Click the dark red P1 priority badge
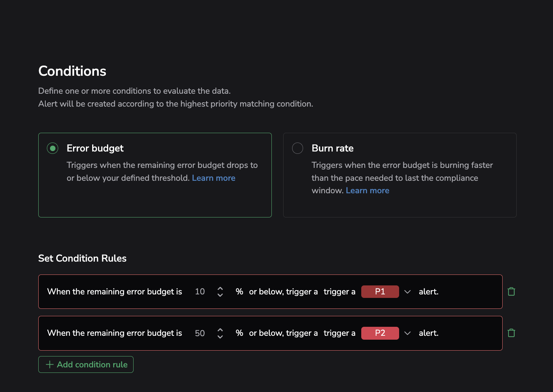553x392 pixels. (x=380, y=292)
